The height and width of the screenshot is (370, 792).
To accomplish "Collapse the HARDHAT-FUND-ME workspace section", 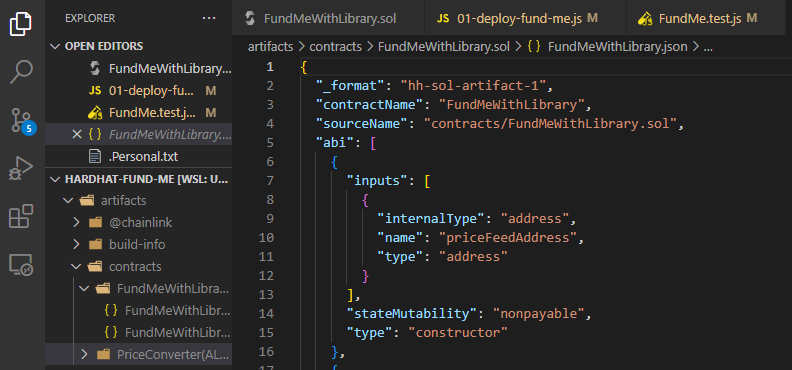I will (x=55, y=179).
